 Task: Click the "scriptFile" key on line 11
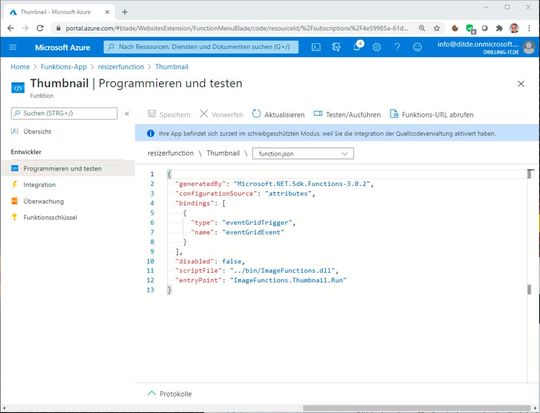[198, 271]
